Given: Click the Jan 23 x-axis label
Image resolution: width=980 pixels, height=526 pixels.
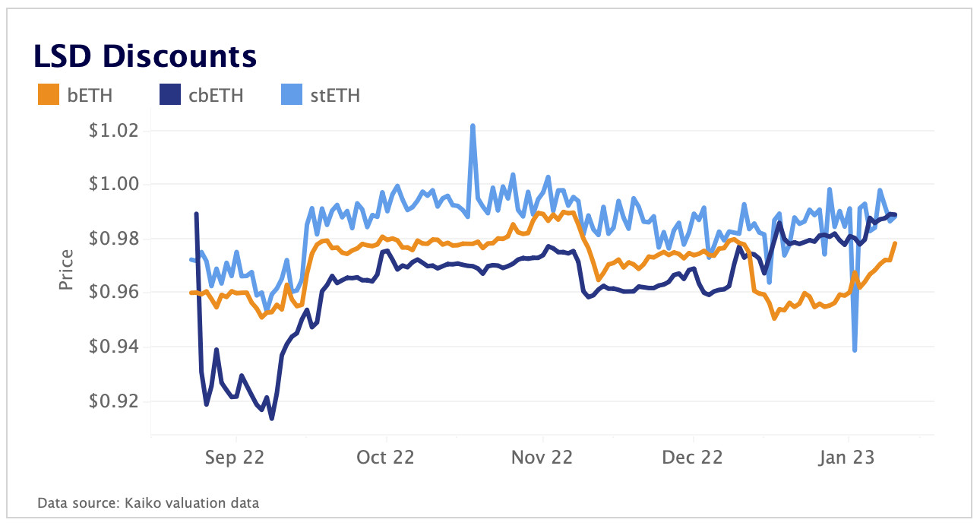Looking at the screenshot, I should coord(849,458).
